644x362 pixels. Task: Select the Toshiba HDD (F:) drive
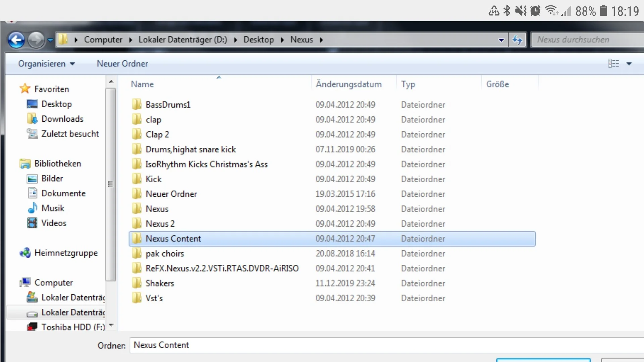(73, 327)
